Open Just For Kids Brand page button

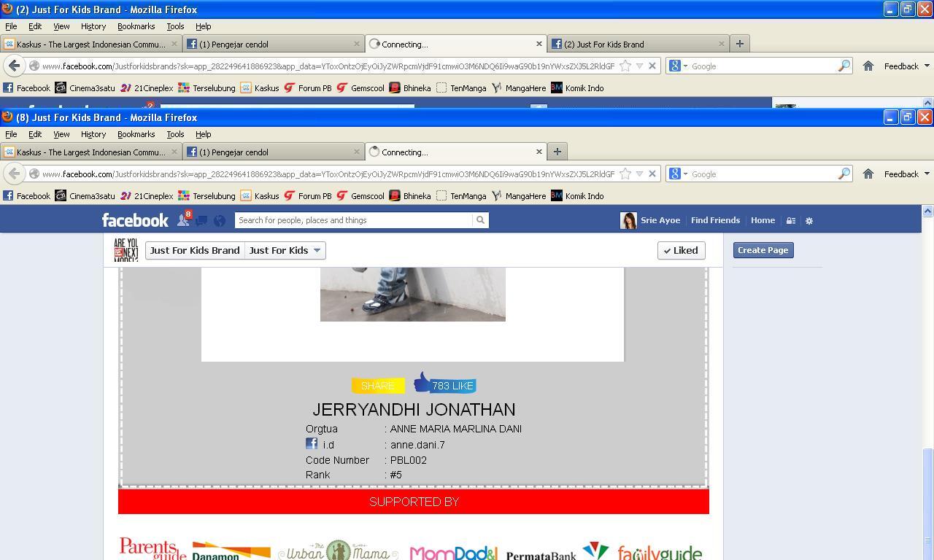(x=195, y=250)
